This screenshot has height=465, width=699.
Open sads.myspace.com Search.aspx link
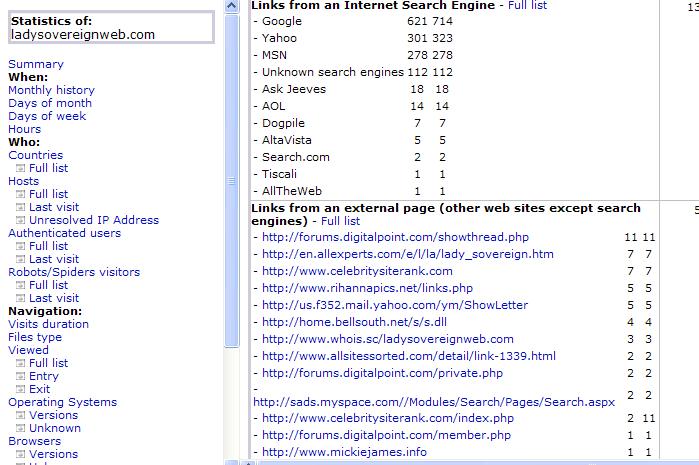point(434,402)
